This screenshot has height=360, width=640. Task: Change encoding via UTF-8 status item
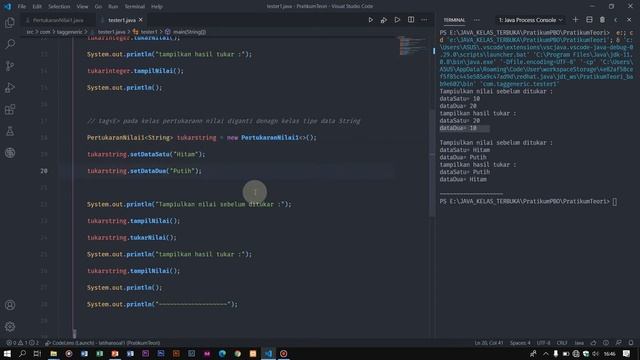point(544,343)
